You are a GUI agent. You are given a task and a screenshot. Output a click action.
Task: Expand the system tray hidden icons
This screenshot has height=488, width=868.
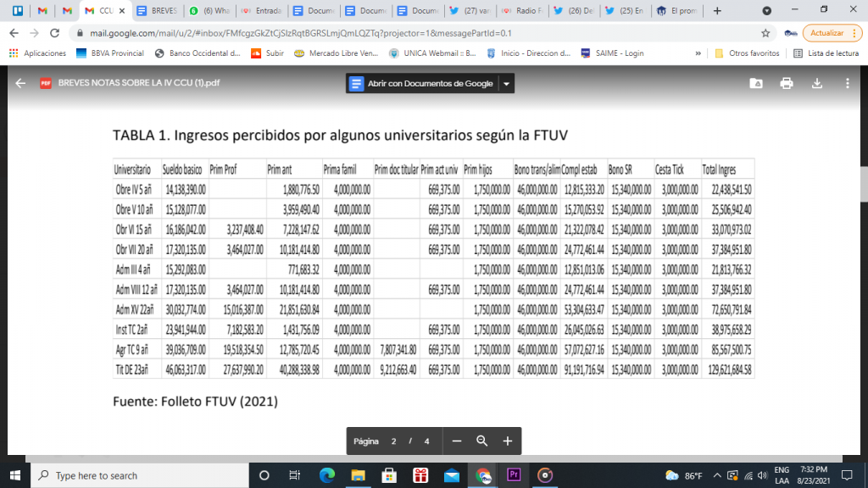719,475
